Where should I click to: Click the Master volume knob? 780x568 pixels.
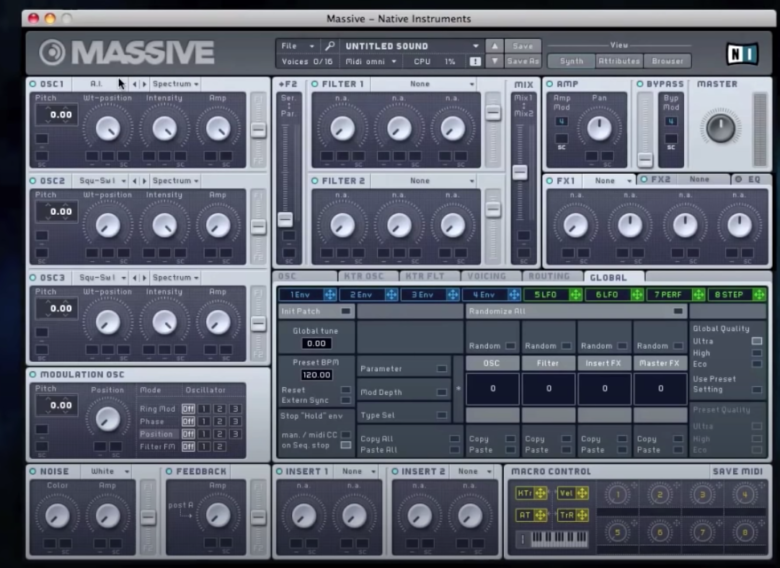point(720,128)
